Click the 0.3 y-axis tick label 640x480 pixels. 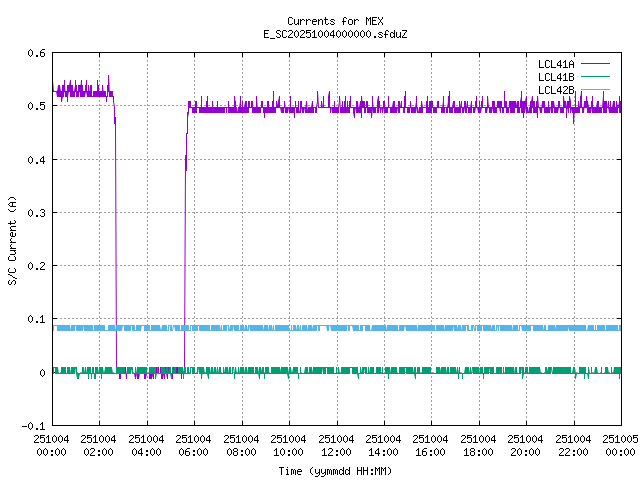pos(36,213)
